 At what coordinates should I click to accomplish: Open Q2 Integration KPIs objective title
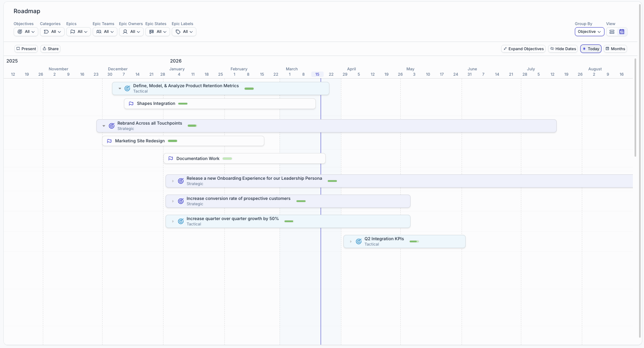tap(384, 239)
